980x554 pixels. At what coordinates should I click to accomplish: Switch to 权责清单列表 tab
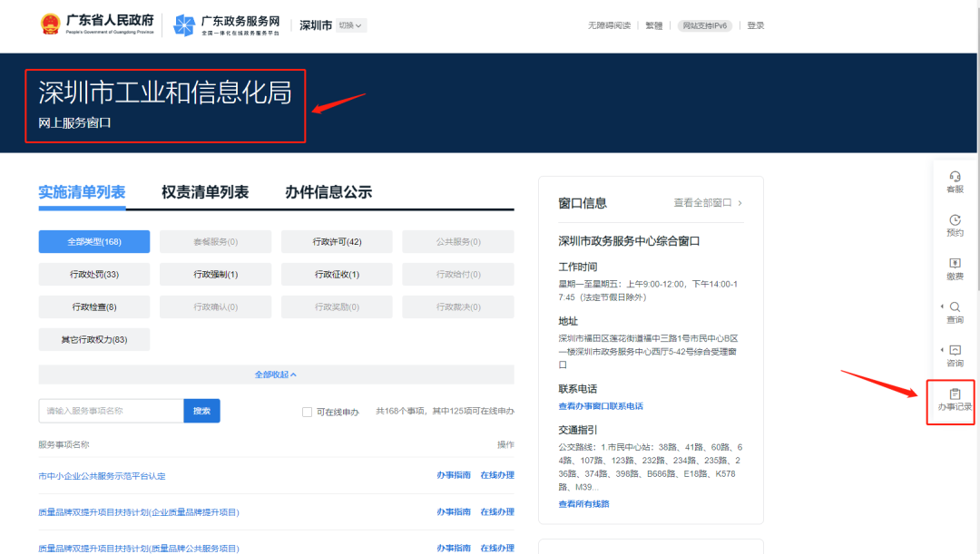(205, 191)
